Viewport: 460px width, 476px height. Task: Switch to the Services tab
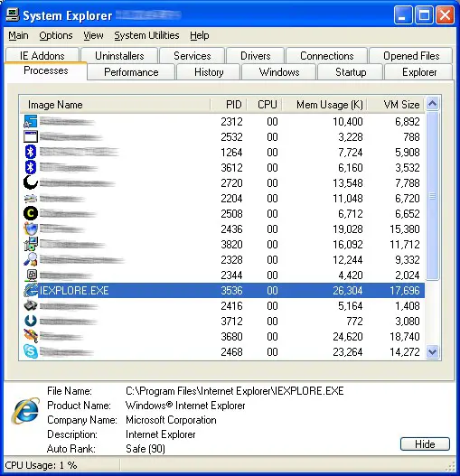(192, 56)
